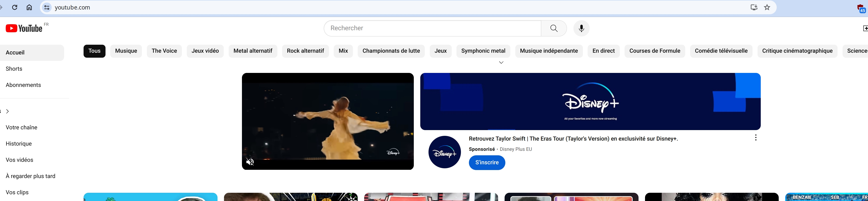868x201 pixels.
Task: Select the Musique category chip
Action: 126,51
